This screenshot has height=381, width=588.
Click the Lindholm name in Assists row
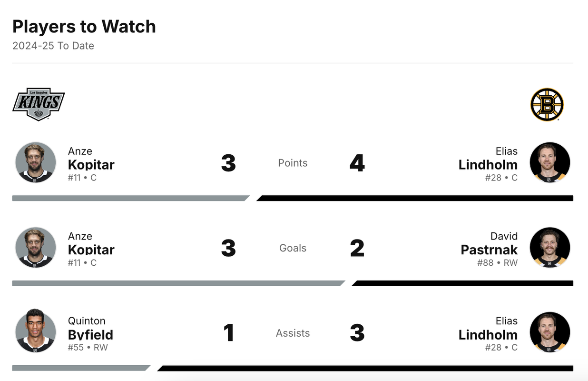488,335
